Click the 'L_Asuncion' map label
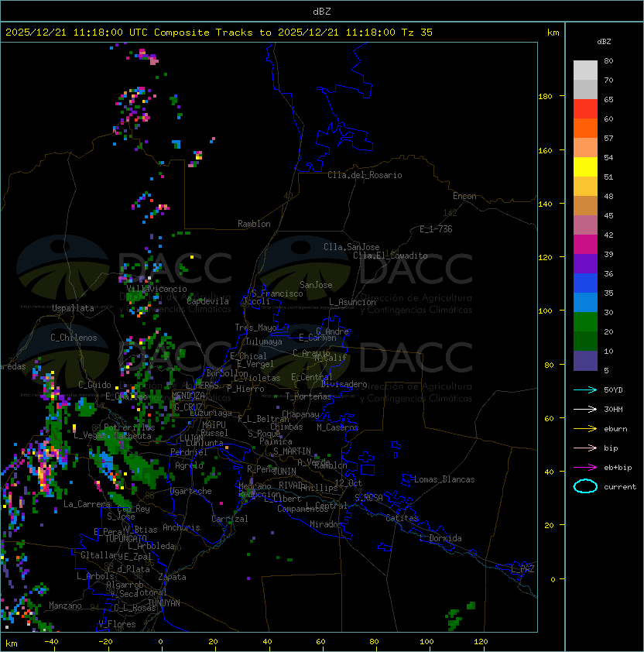 (352, 302)
